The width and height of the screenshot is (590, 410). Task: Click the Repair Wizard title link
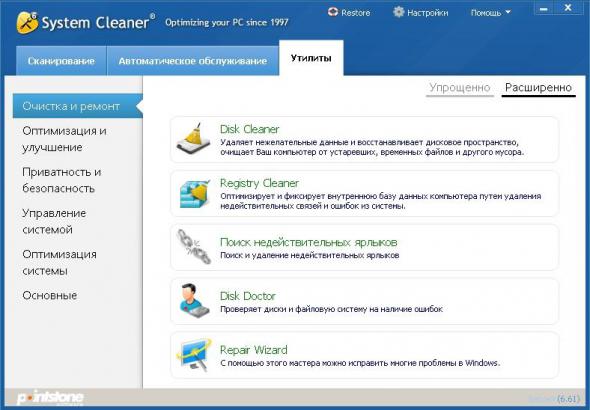[254, 350]
